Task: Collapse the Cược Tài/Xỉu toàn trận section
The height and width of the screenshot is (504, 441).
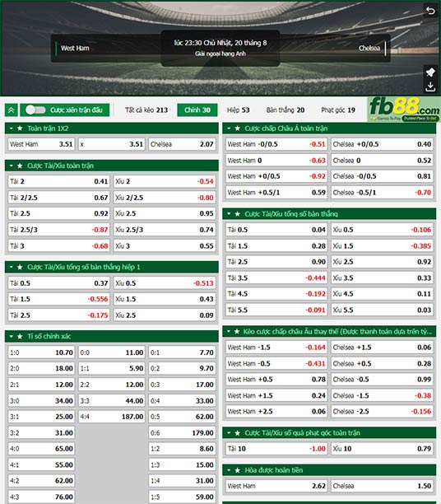Action: pos(12,166)
